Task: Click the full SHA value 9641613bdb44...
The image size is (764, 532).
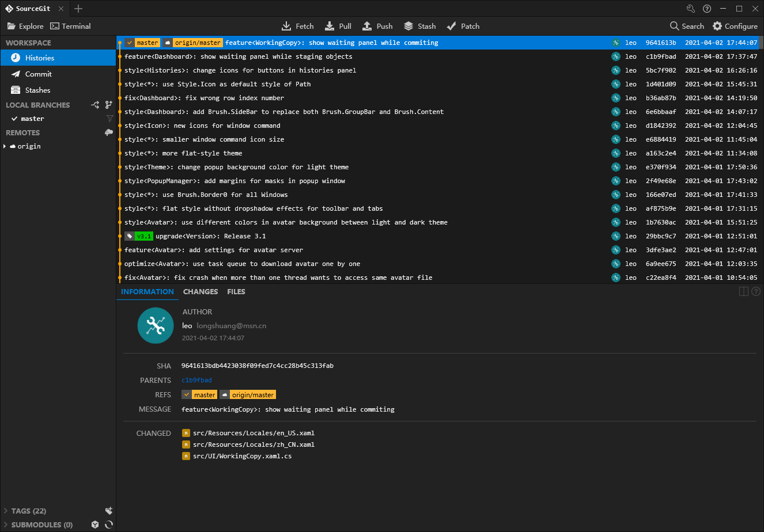Action: tap(258, 366)
